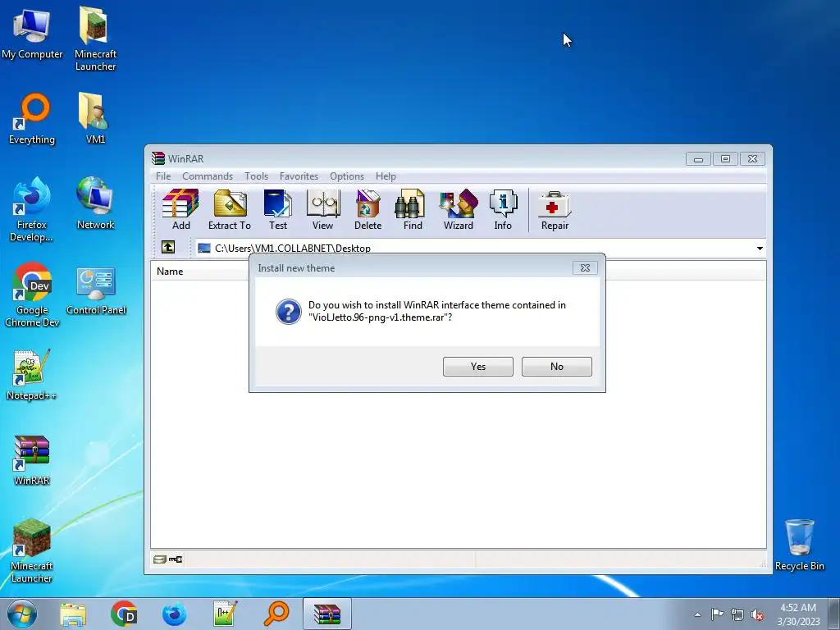
Task: Click the Add archive toolbar icon
Action: pos(180,209)
